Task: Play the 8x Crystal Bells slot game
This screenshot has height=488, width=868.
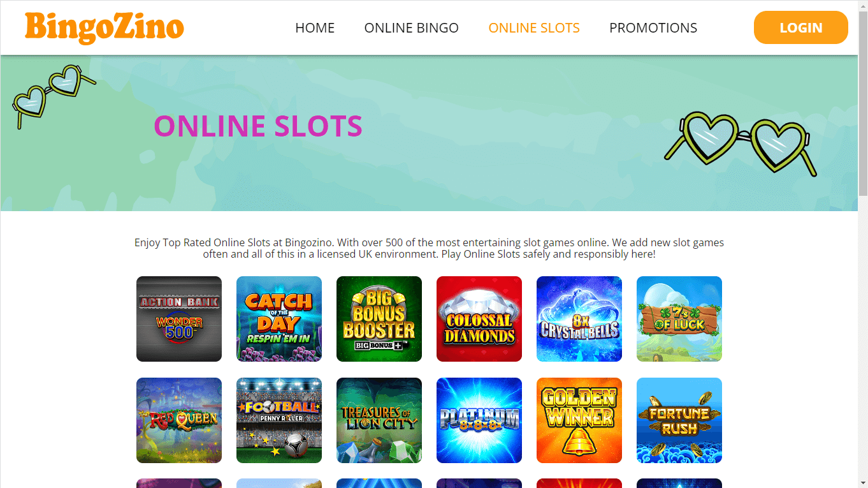Action: (579, 319)
